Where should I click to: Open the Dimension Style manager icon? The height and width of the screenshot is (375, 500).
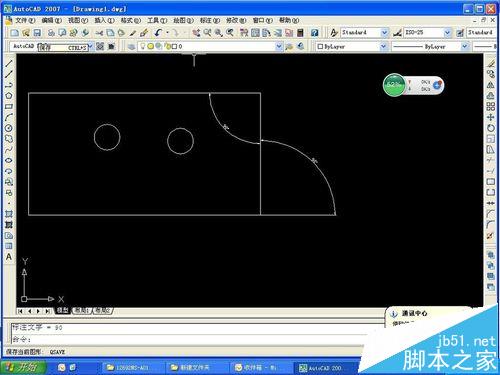(x=397, y=33)
